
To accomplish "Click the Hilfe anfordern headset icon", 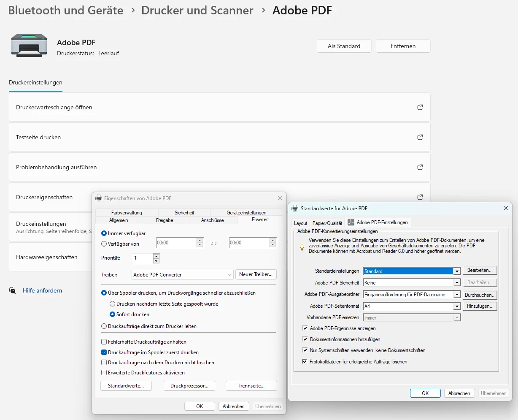I will click(x=13, y=290).
